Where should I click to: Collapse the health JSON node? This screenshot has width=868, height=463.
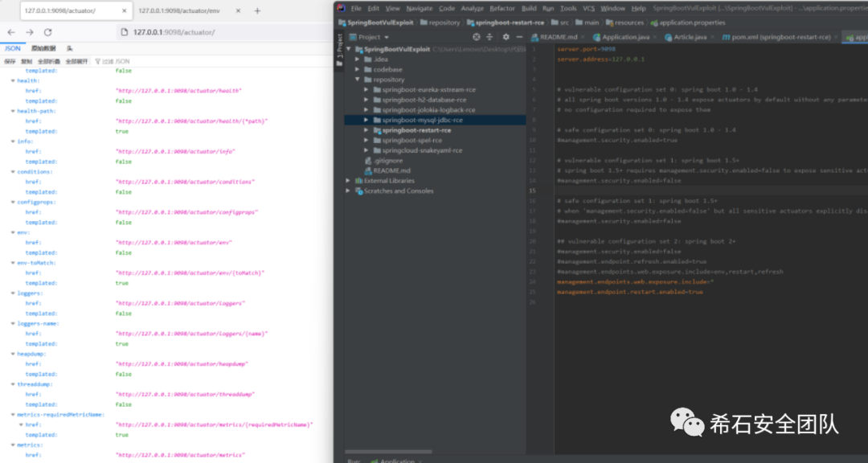coord(13,81)
